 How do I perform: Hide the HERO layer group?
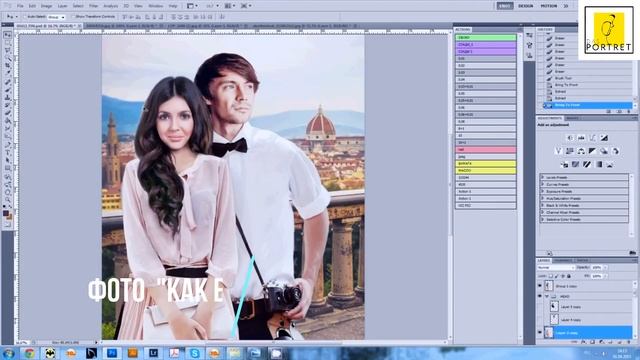[x=540, y=296]
